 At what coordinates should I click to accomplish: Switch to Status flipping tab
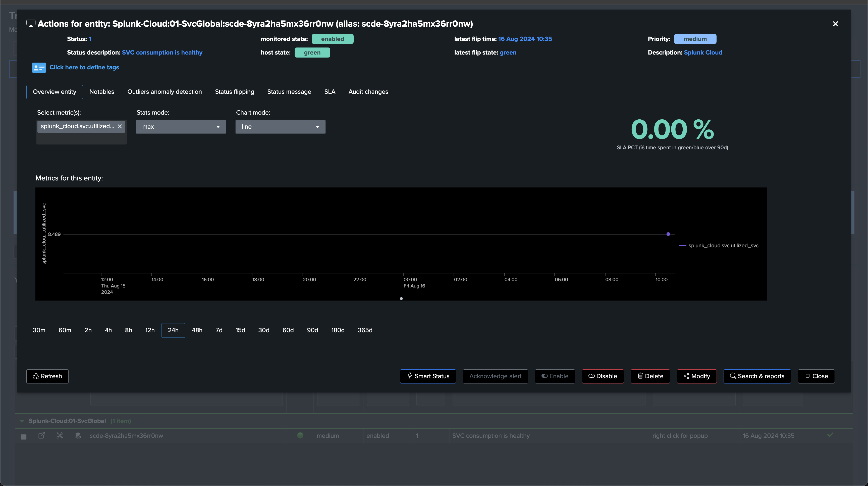235,92
